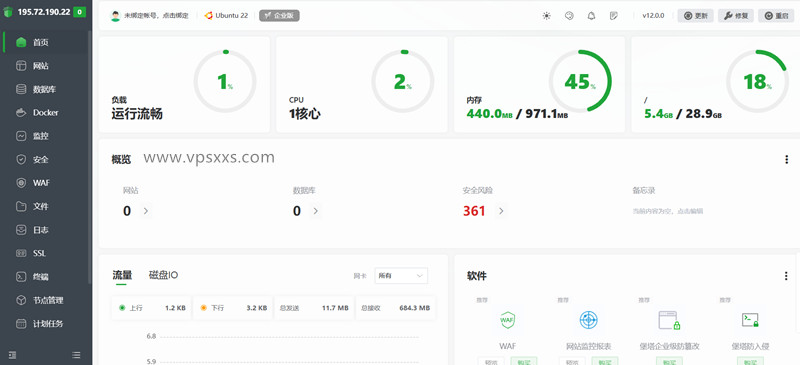Open the 概览 panel three-dot menu
Viewport: 800px width, 365px height.
pos(786,160)
